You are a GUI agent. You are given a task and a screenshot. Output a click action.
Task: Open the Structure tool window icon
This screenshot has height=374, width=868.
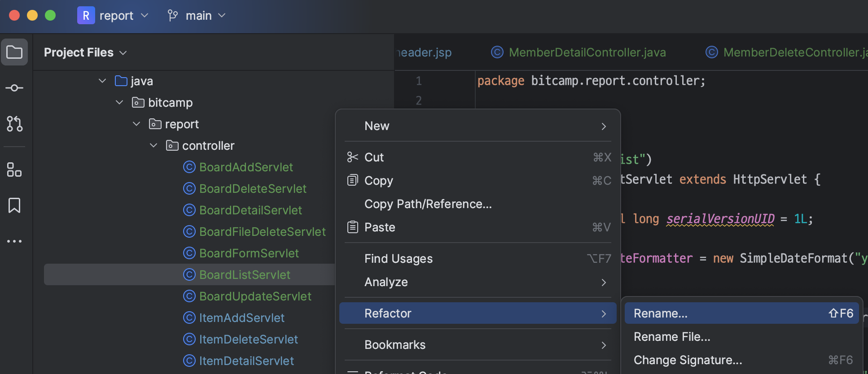14,170
